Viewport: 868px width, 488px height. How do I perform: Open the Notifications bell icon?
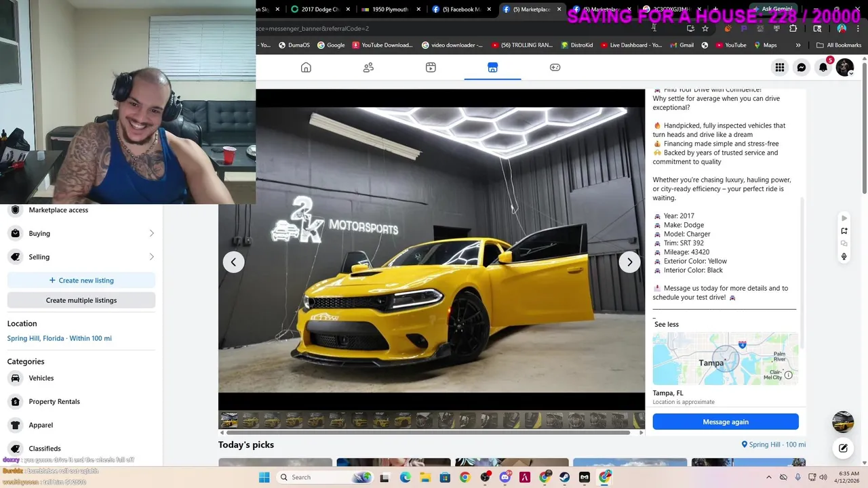click(x=823, y=67)
